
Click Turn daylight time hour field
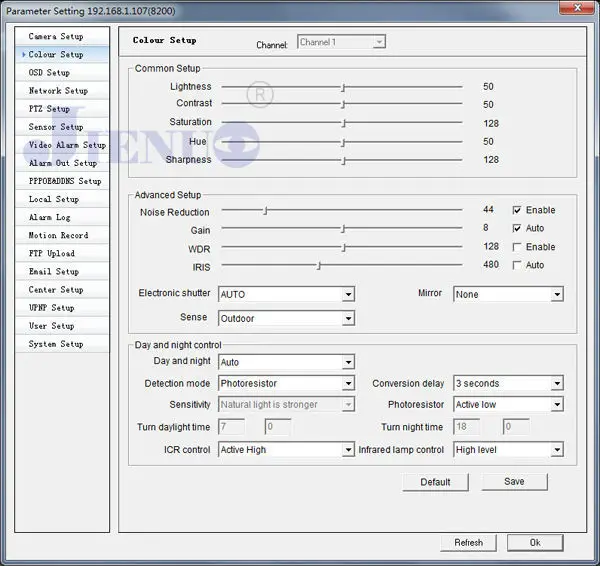(x=232, y=426)
